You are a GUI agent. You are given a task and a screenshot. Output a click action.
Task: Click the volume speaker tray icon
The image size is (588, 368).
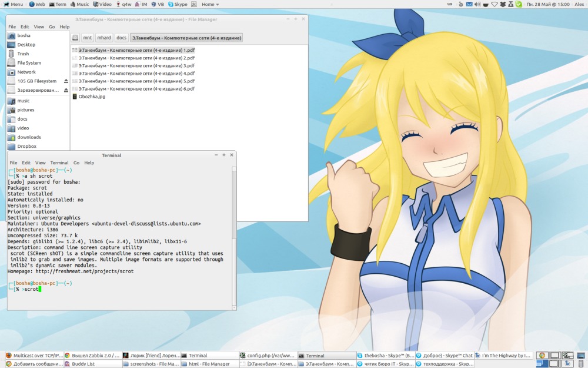pos(477,4)
